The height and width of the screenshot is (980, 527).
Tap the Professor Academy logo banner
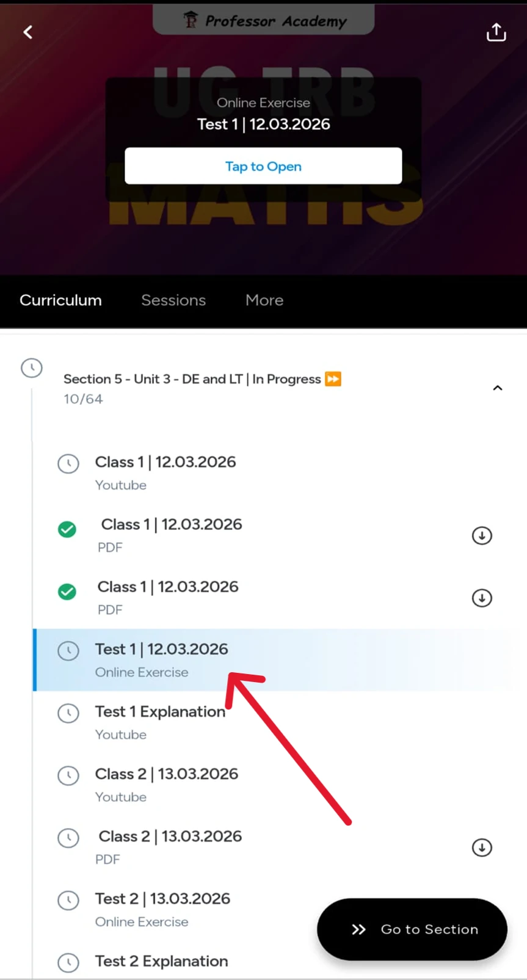(263, 20)
